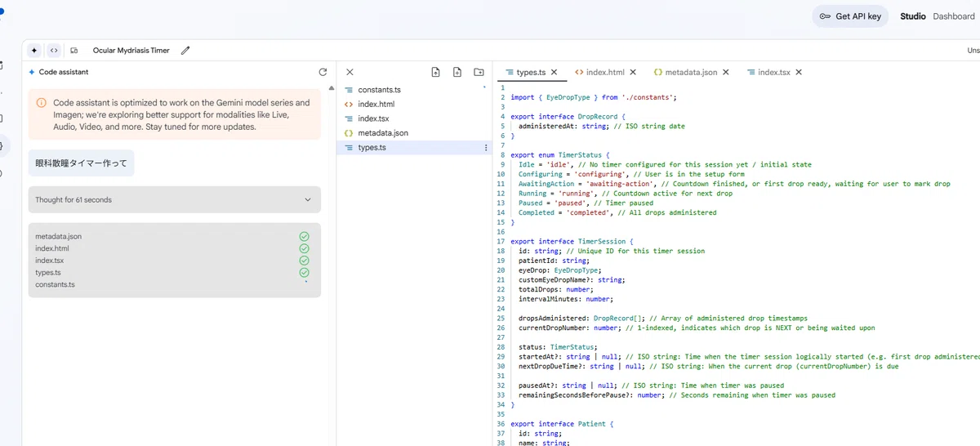Click the 'totalDrops: number;' code line
Viewport: 980px width, 446px height.
556,289
